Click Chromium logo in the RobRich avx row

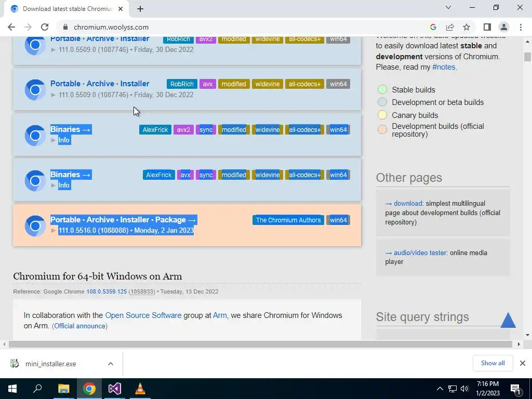click(x=35, y=90)
